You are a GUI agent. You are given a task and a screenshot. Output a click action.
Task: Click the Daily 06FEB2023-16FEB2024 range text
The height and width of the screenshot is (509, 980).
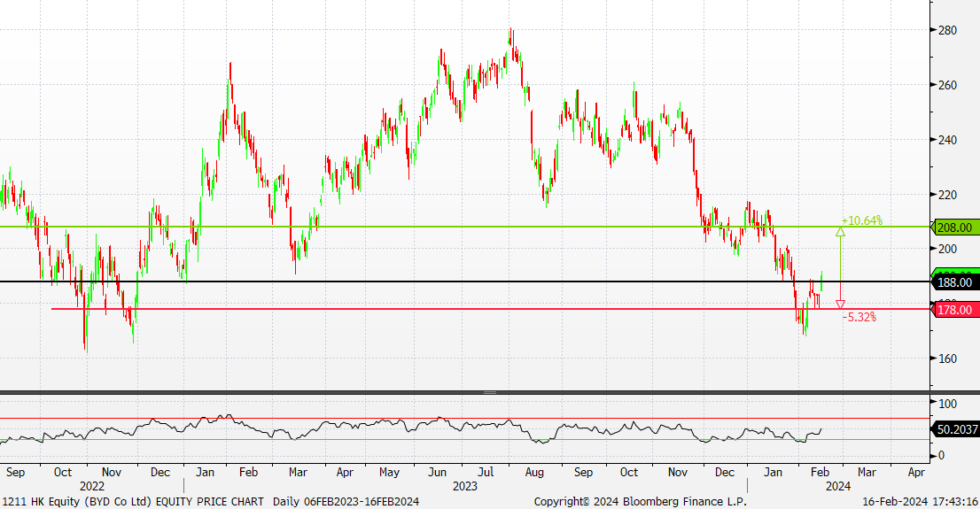click(346, 502)
